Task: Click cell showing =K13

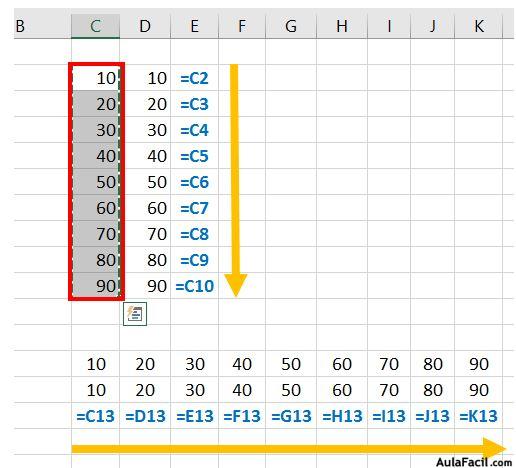Action: pyautogui.click(x=478, y=416)
